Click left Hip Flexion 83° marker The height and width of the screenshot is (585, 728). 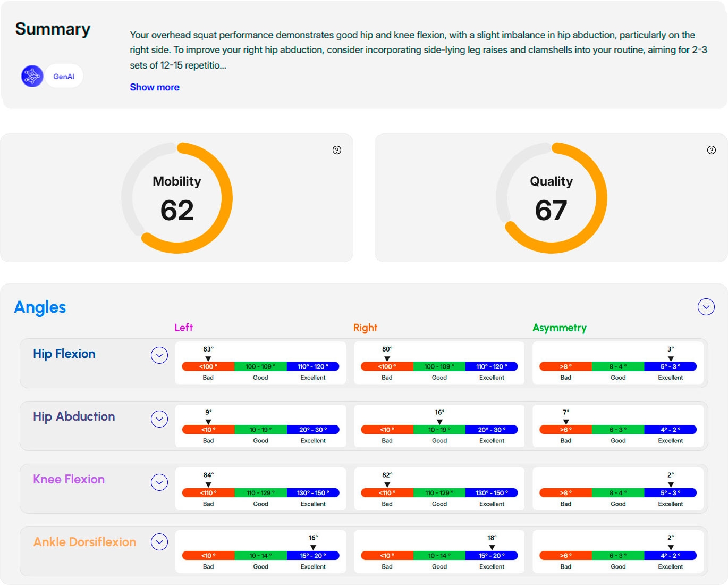208,358
